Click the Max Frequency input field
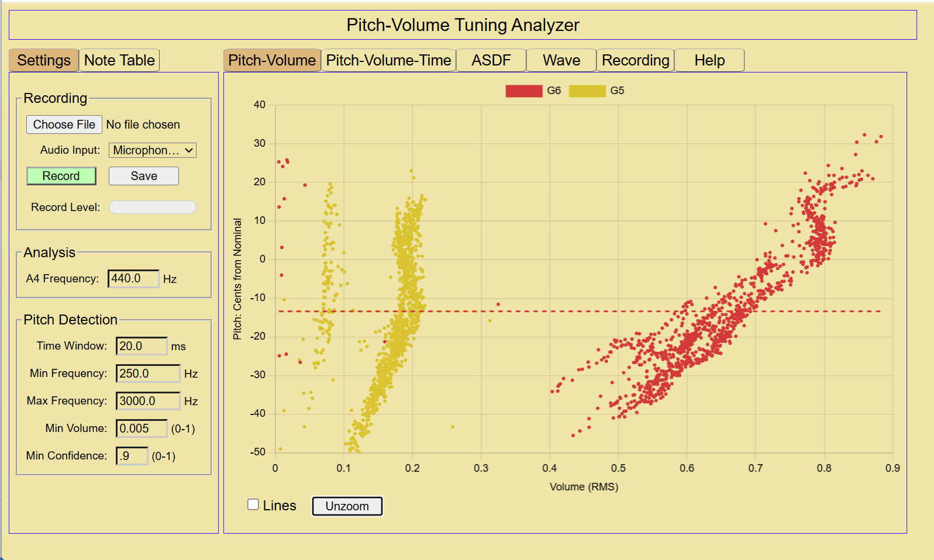Image resolution: width=934 pixels, height=560 pixels. (148, 401)
